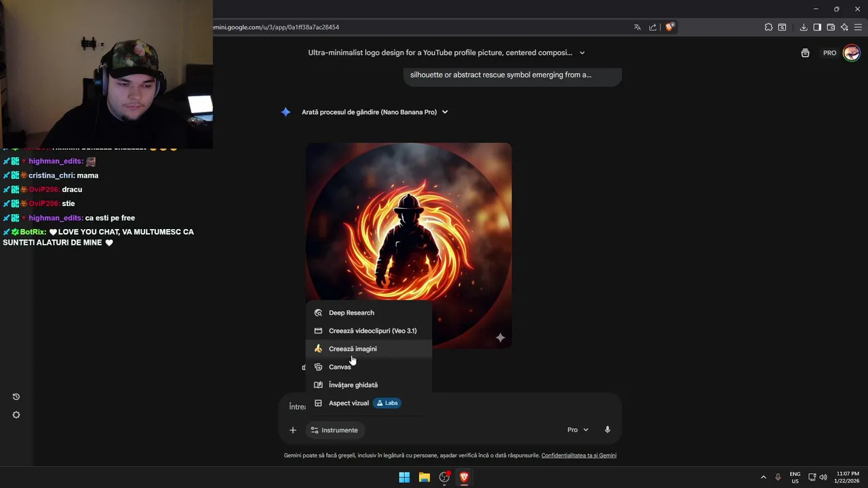Click the Brave browser taskbar icon
The width and height of the screenshot is (868, 488).
(465, 477)
